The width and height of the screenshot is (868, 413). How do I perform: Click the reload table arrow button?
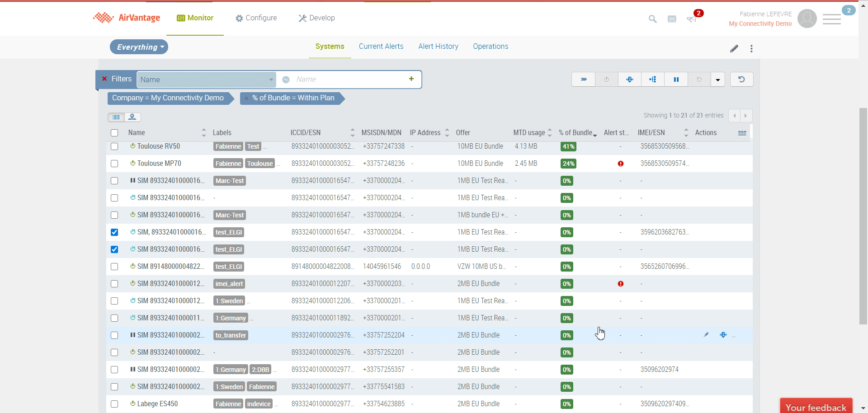coord(741,80)
